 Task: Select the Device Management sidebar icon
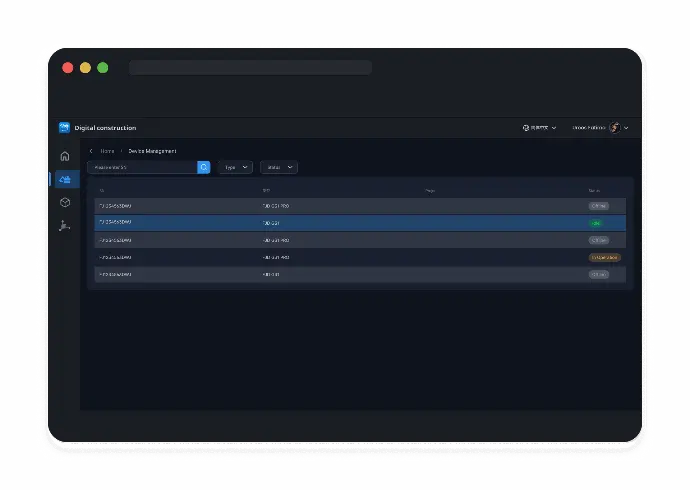tap(65, 179)
